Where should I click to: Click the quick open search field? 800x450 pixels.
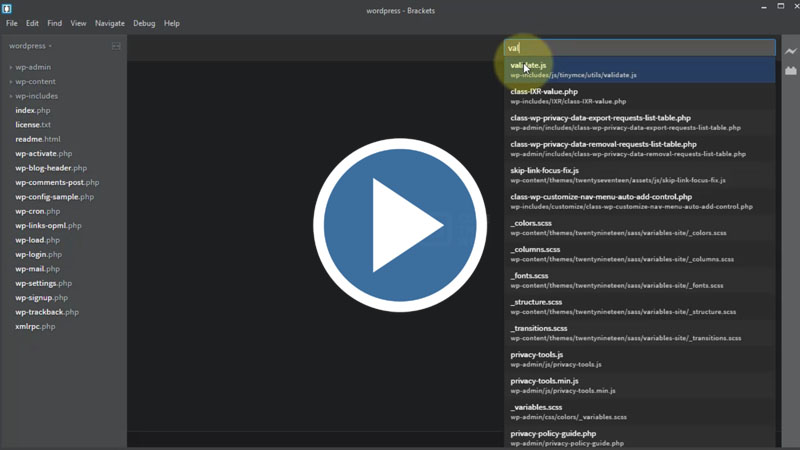[640, 47]
